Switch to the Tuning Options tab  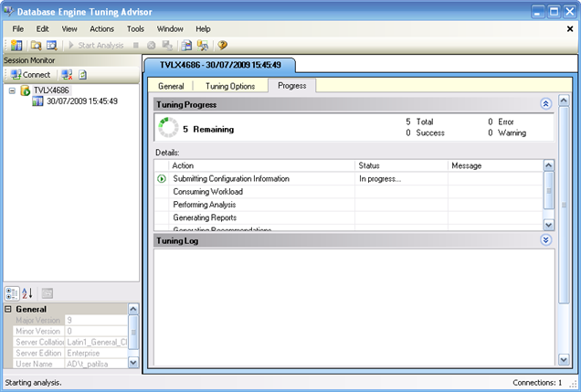tap(230, 86)
